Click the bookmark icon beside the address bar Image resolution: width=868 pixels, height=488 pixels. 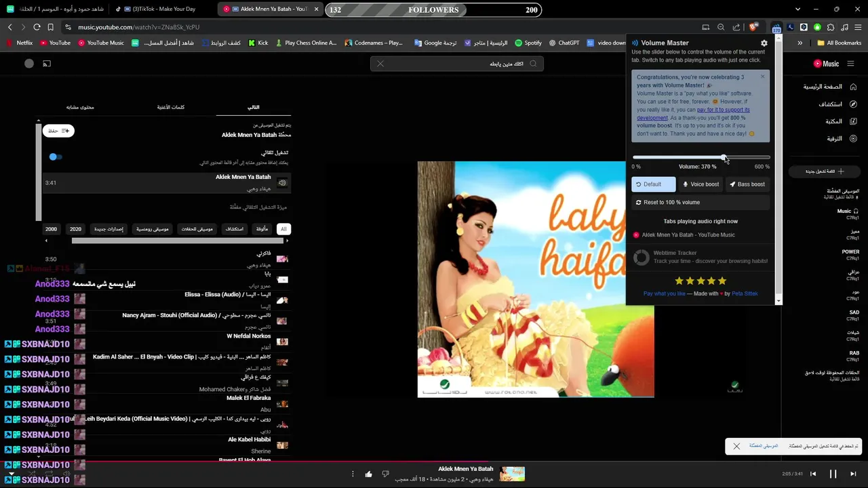tap(51, 27)
